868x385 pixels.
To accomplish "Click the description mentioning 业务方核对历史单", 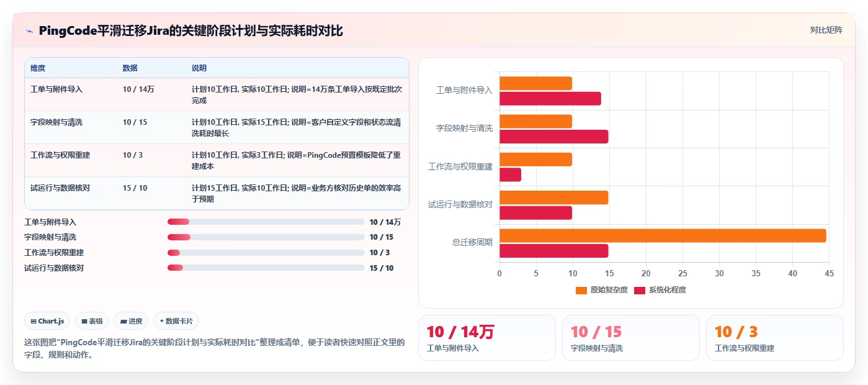I will click(297, 194).
